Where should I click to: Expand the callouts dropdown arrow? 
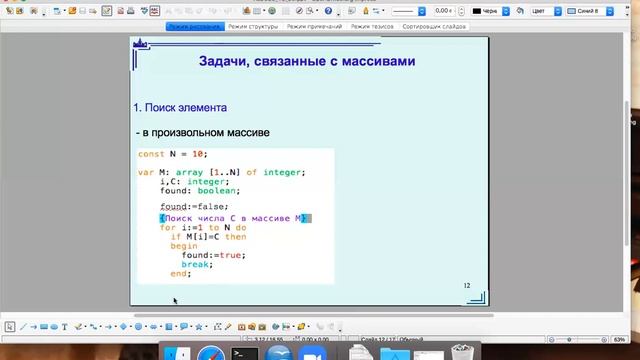pos(191,327)
